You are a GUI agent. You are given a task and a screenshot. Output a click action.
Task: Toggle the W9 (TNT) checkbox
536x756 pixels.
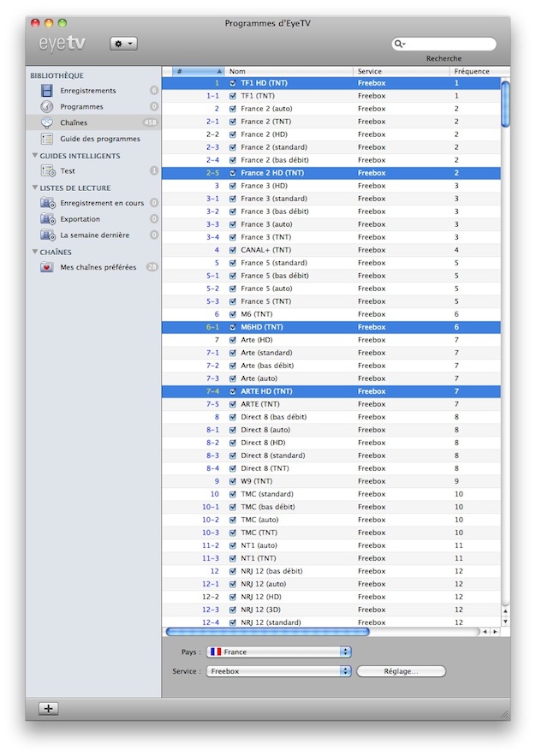[x=233, y=481]
